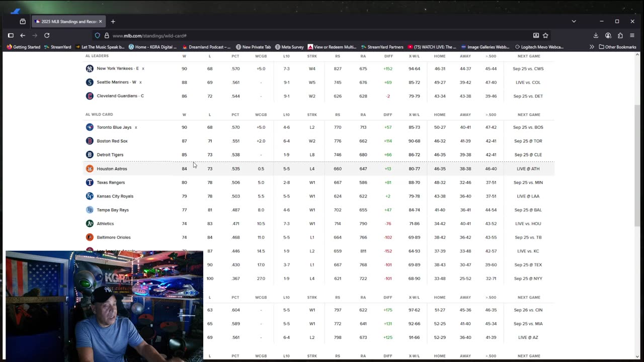Open New York Yankees team link

(118, 68)
